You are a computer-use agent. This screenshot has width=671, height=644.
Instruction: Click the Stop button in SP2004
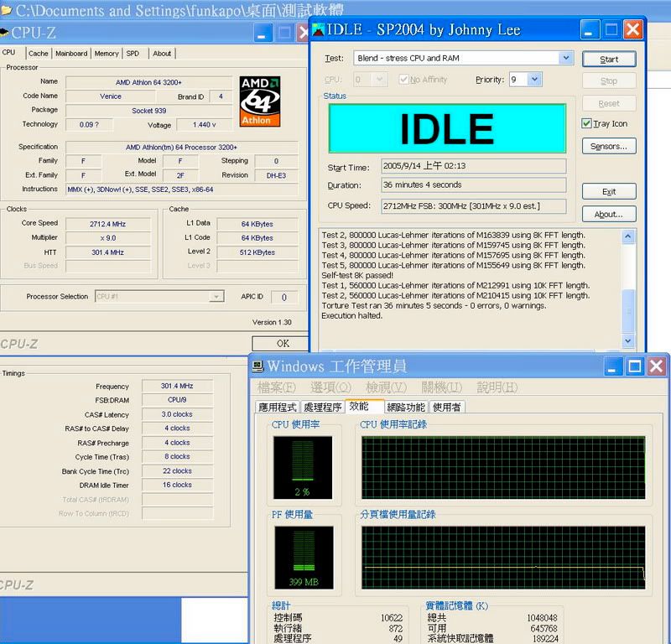(x=609, y=80)
